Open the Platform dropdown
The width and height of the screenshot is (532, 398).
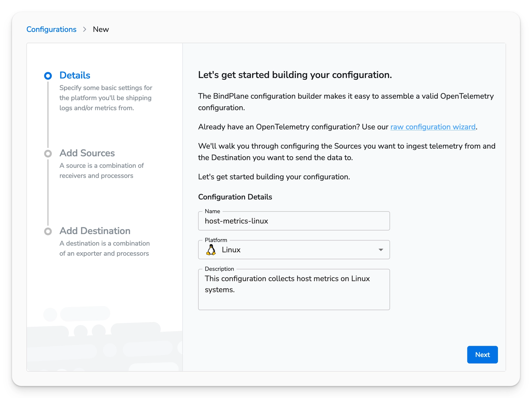click(294, 250)
